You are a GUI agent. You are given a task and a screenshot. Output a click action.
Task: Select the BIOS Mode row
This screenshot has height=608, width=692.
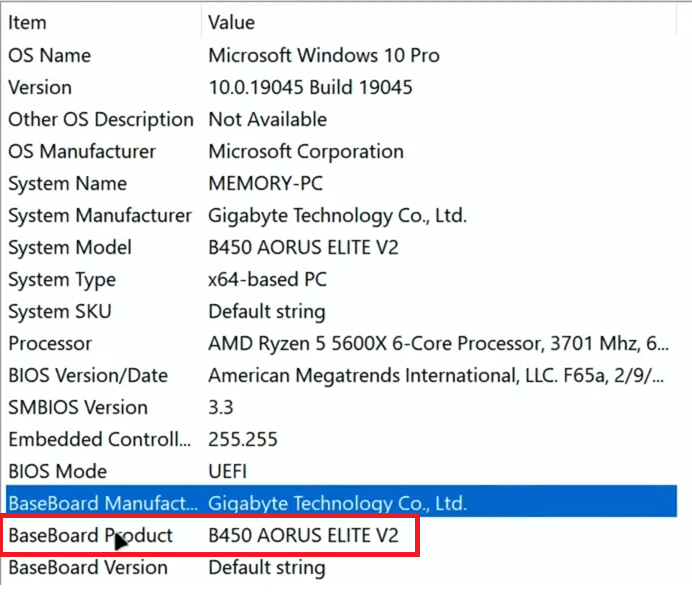57,471
